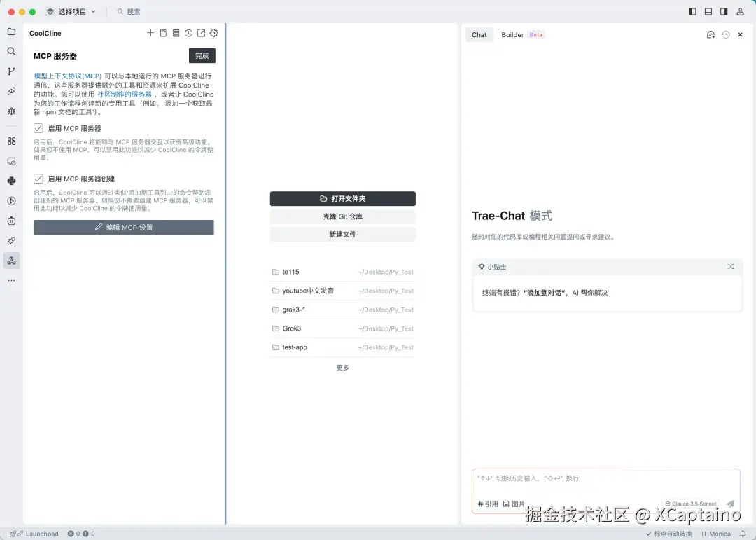
Task: Focus the 搜索 search field in title bar
Action: [129, 12]
